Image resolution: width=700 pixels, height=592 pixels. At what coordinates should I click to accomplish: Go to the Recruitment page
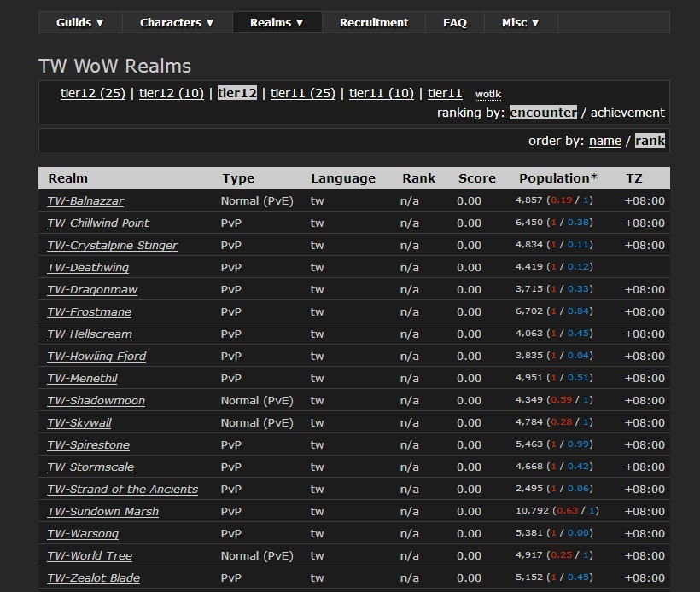[374, 22]
